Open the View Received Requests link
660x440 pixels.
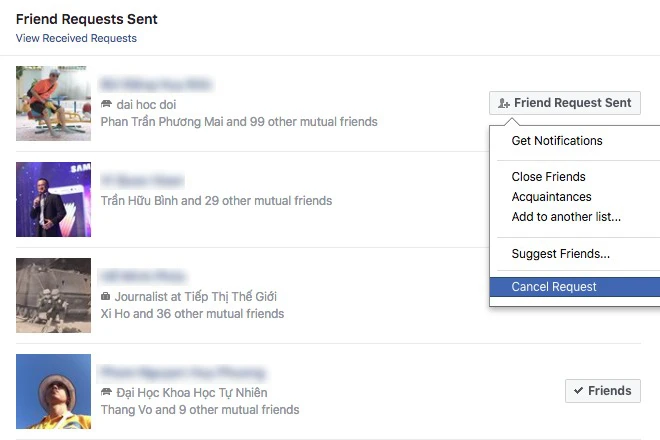tap(76, 39)
